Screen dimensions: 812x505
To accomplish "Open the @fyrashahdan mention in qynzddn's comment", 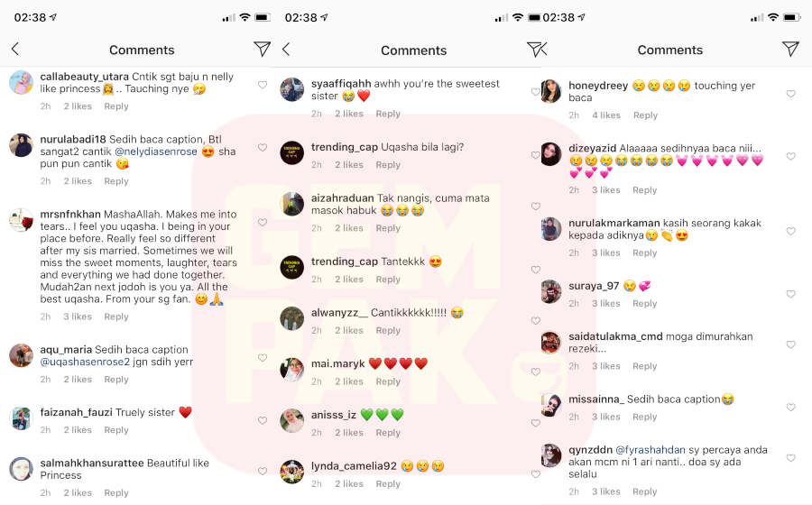I will pos(650,450).
